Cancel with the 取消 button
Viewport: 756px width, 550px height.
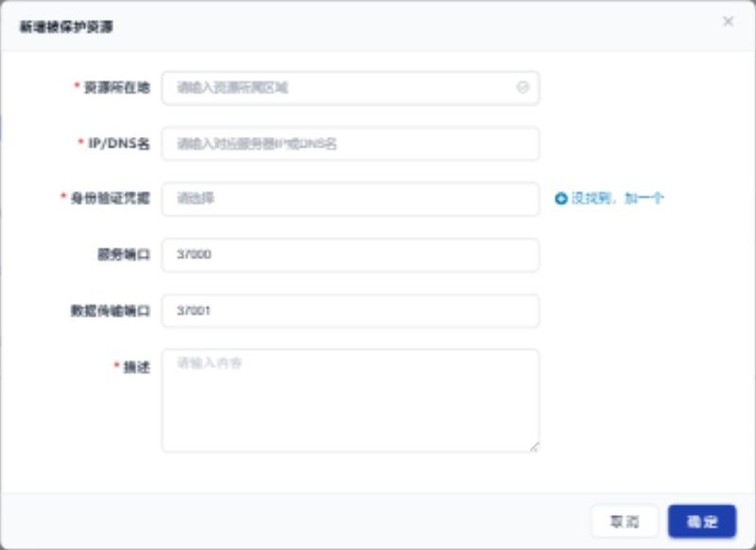click(625, 521)
